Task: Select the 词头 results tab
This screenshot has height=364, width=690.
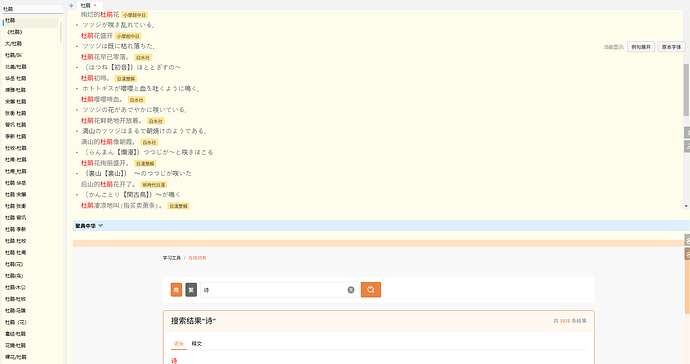Action: click(x=179, y=344)
